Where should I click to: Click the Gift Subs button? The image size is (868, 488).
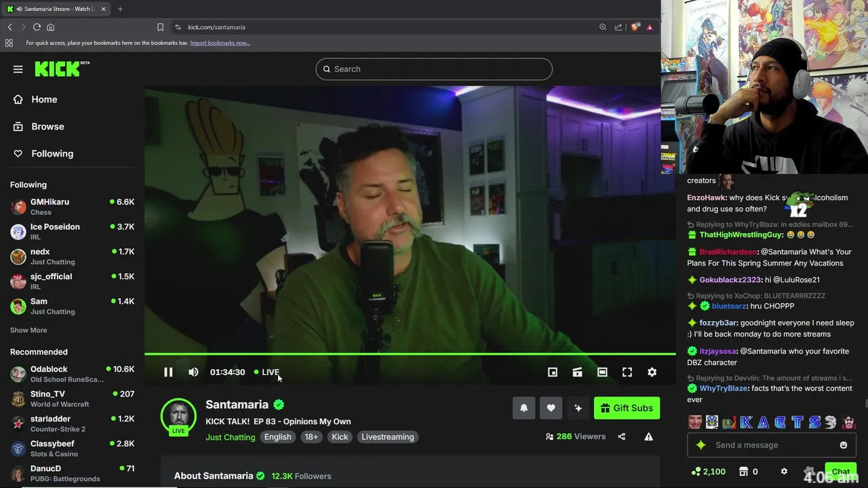tap(627, 408)
